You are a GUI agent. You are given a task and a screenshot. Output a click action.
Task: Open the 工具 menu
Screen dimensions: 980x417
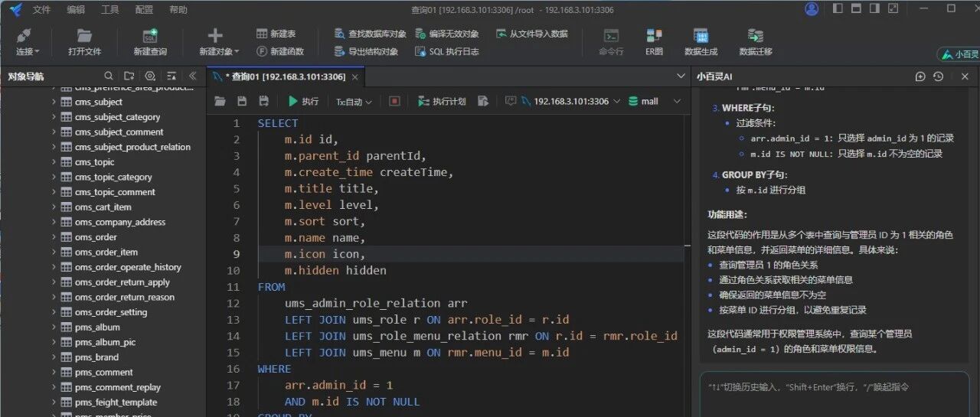coord(110,10)
